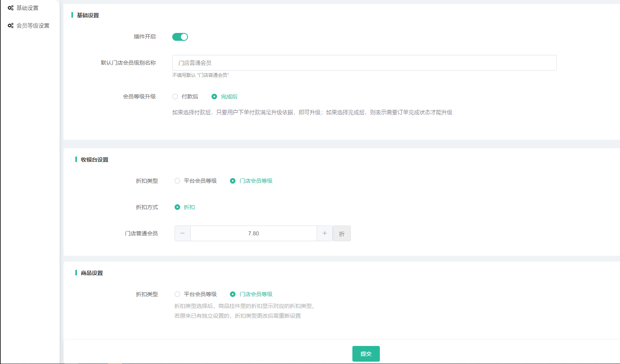The image size is (620, 364).
Task: Click the 门店普通会员 field label
Action: pyautogui.click(x=141, y=233)
